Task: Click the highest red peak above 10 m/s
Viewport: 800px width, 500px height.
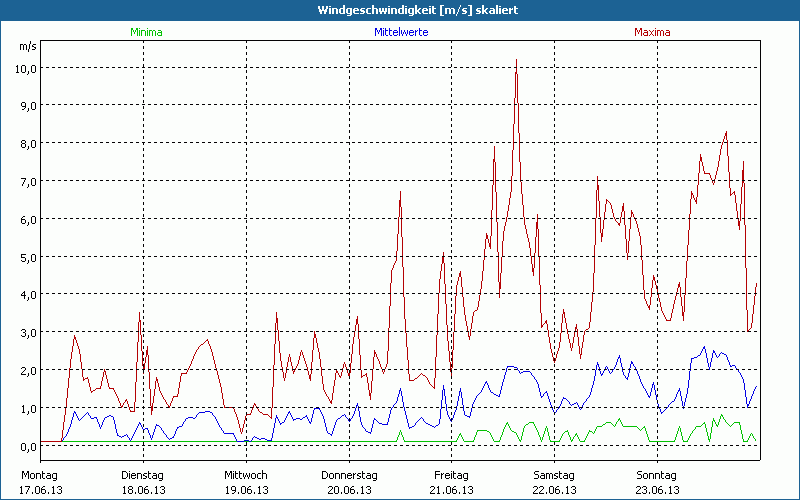Action: (x=516, y=61)
